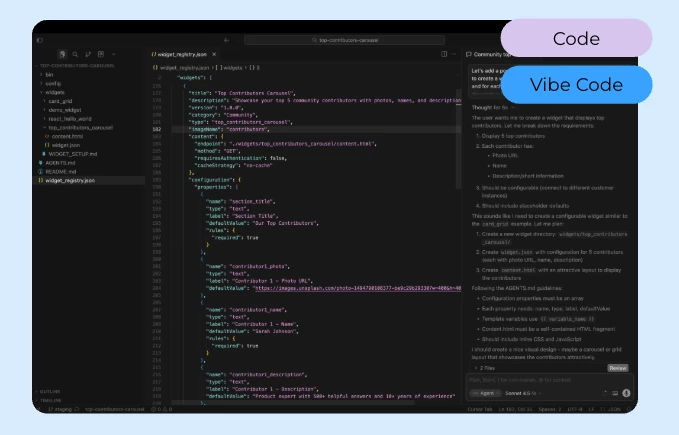Image resolution: width=679 pixels, height=435 pixels.
Task: Open the Extensions icon in sidebar toolbar
Action: (x=101, y=54)
